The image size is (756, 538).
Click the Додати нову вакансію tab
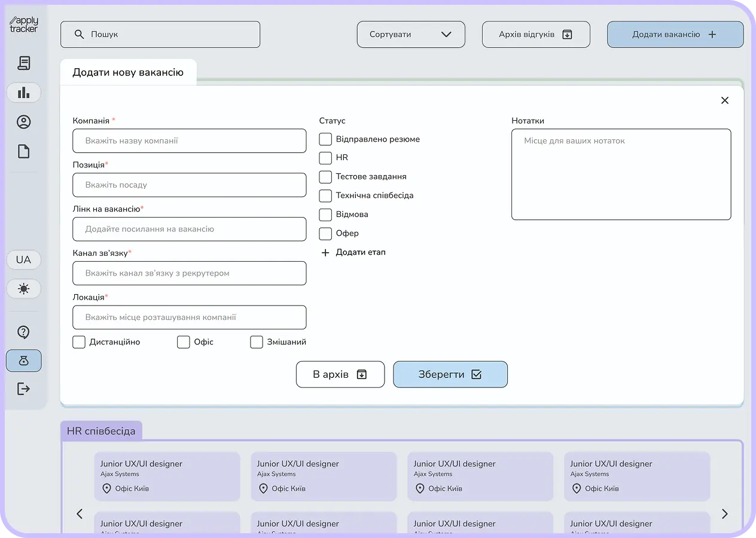pos(128,72)
